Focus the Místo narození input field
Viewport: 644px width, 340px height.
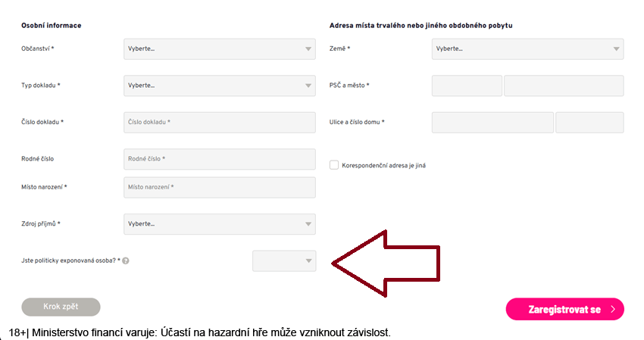[x=220, y=187]
